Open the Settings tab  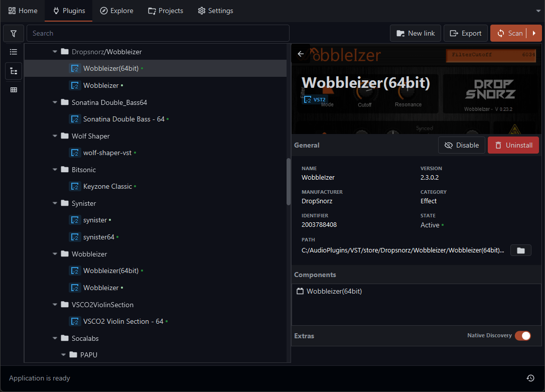coord(215,11)
